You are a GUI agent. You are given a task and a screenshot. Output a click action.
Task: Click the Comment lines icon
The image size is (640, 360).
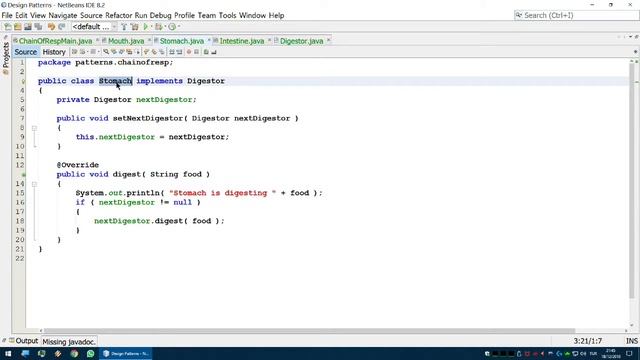point(206,52)
